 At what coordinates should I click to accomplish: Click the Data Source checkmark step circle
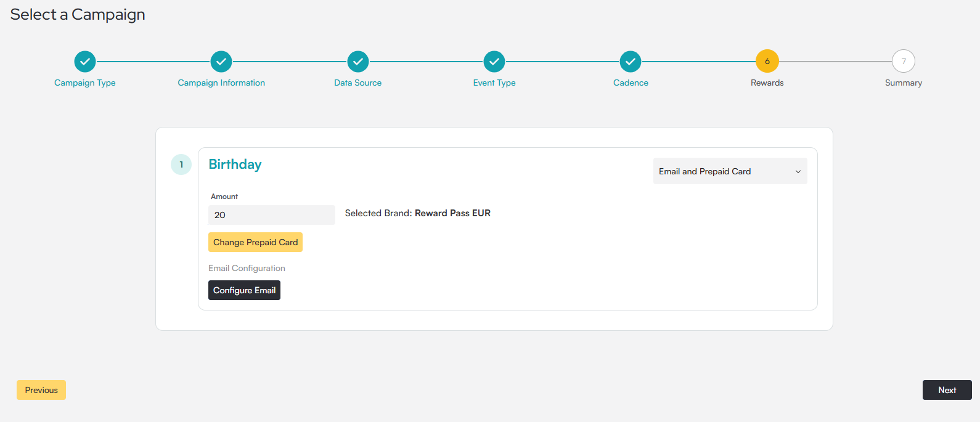coord(358,62)
